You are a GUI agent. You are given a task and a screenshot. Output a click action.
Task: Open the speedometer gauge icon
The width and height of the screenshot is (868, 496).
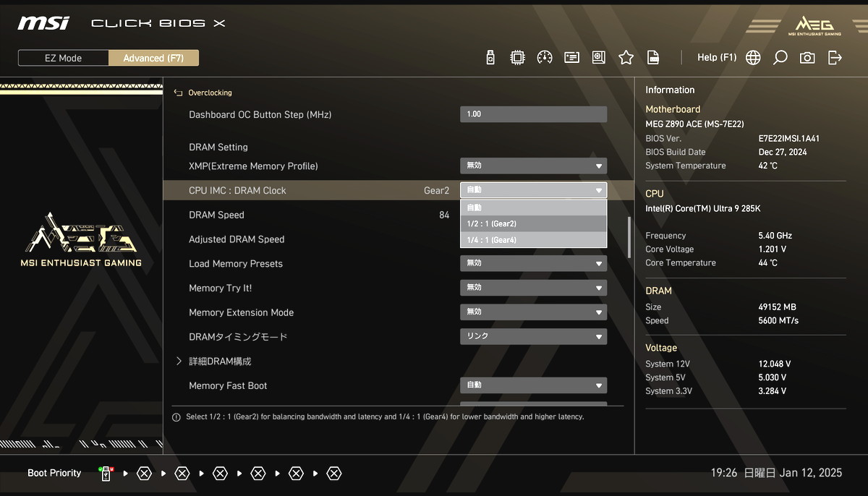tap(545, 58)
